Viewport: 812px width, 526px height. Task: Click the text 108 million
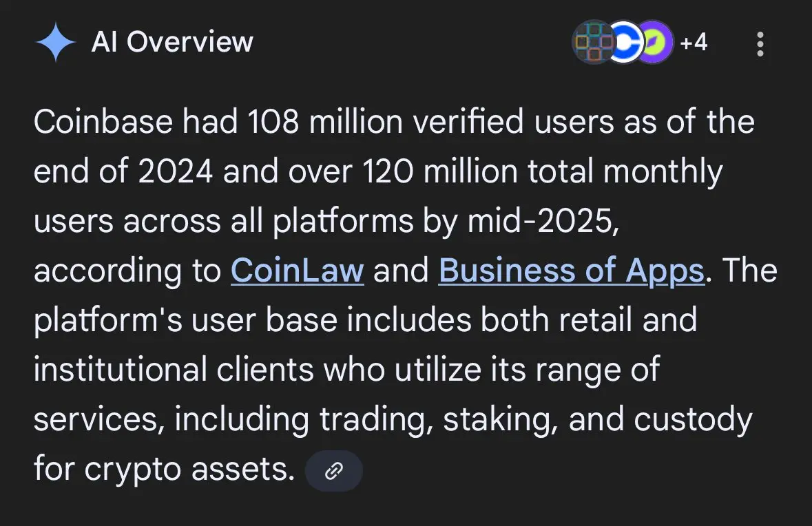pyautogui.click(x=324, y=122)
